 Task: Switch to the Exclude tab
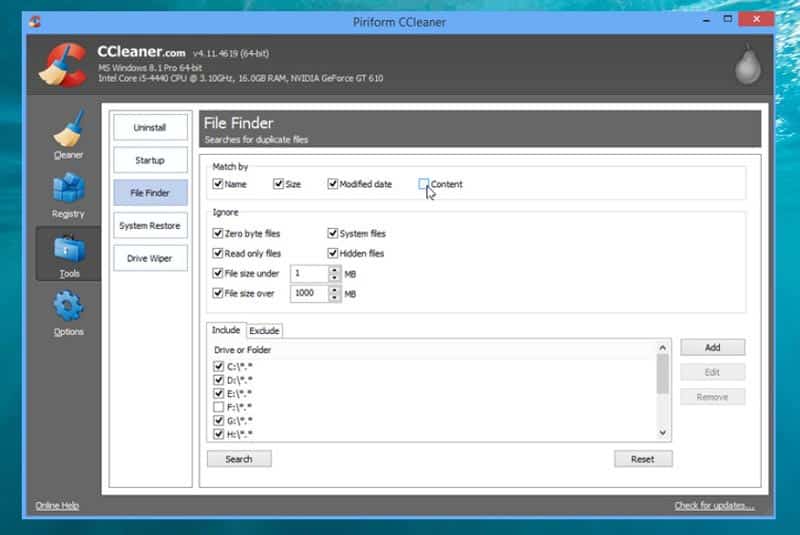tap(264, 331)
